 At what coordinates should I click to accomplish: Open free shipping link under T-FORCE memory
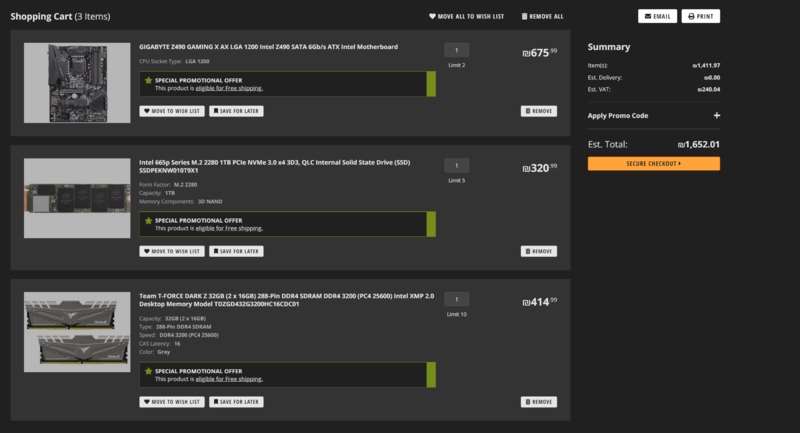click(x=229, y=379)
